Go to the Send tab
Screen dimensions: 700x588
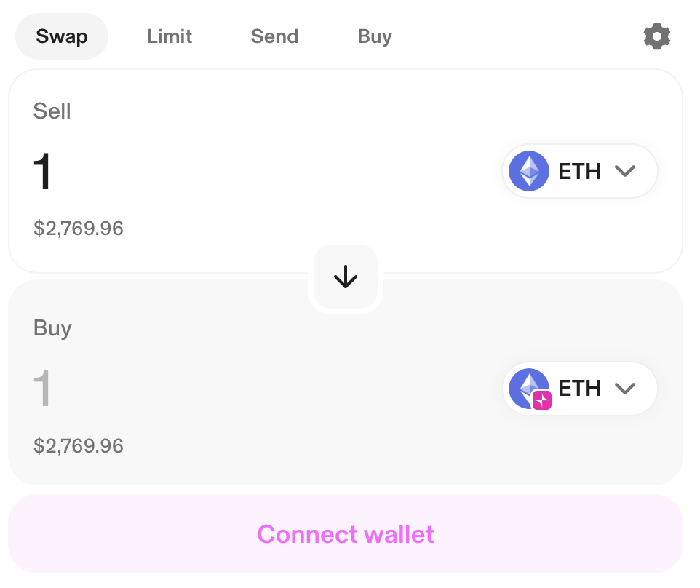(274, 36)
